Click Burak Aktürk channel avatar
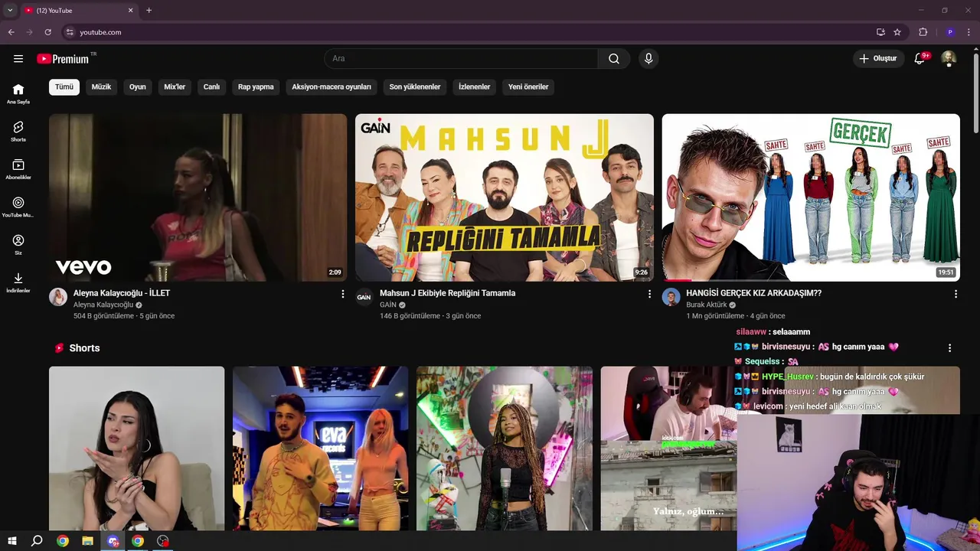The width and height of the screenshot is (980, 551). [x=671, y=297]
